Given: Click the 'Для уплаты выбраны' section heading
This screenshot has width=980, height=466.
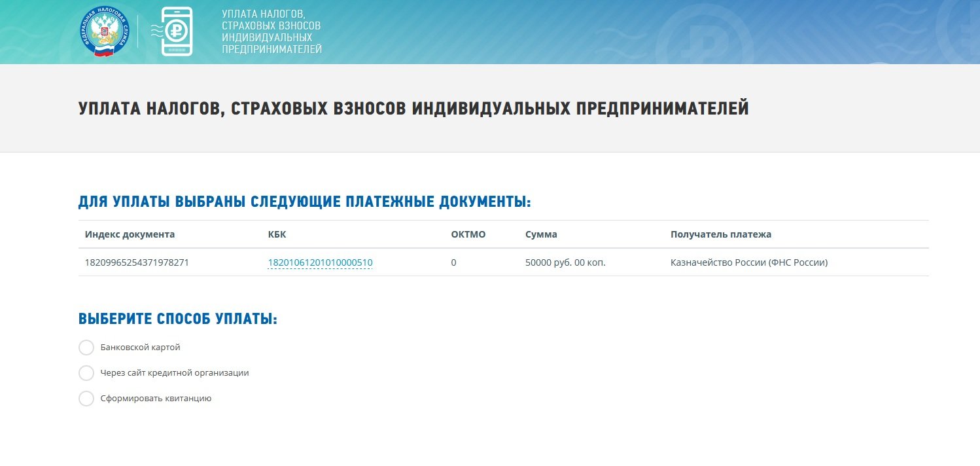Looking at the screenshot, I should [304, 202].
